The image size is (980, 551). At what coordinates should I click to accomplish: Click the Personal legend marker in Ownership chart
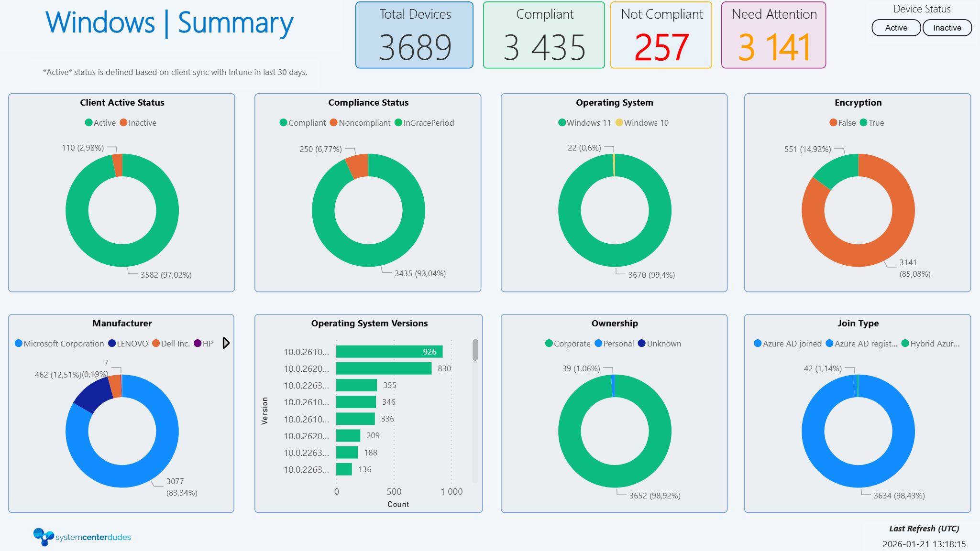(597, 343)
